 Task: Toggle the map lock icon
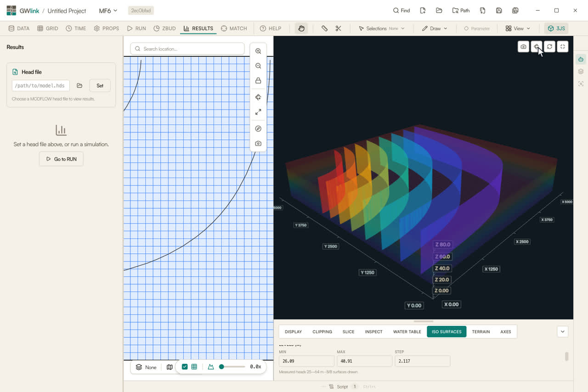(x=258, y=81)
